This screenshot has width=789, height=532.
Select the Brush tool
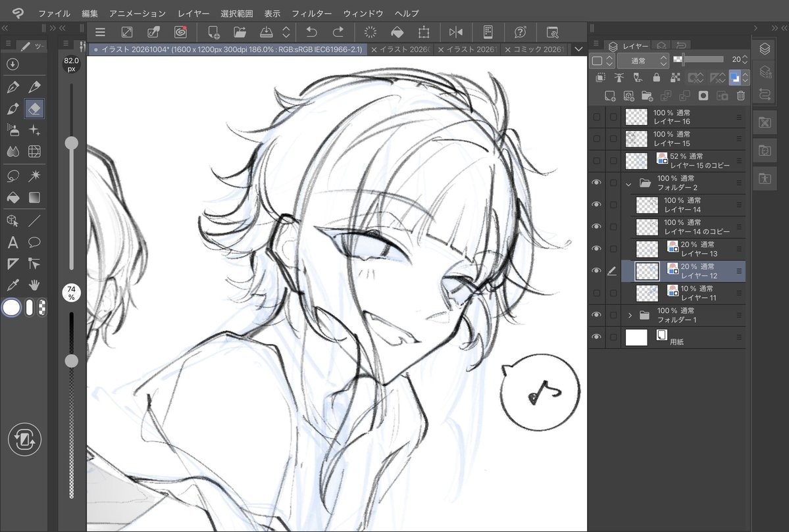click(13, 108)
